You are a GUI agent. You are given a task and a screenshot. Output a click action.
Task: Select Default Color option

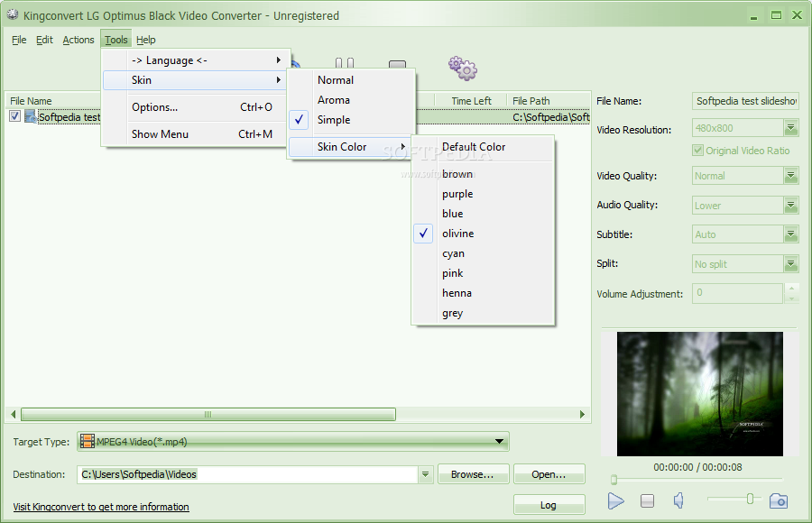483,147
